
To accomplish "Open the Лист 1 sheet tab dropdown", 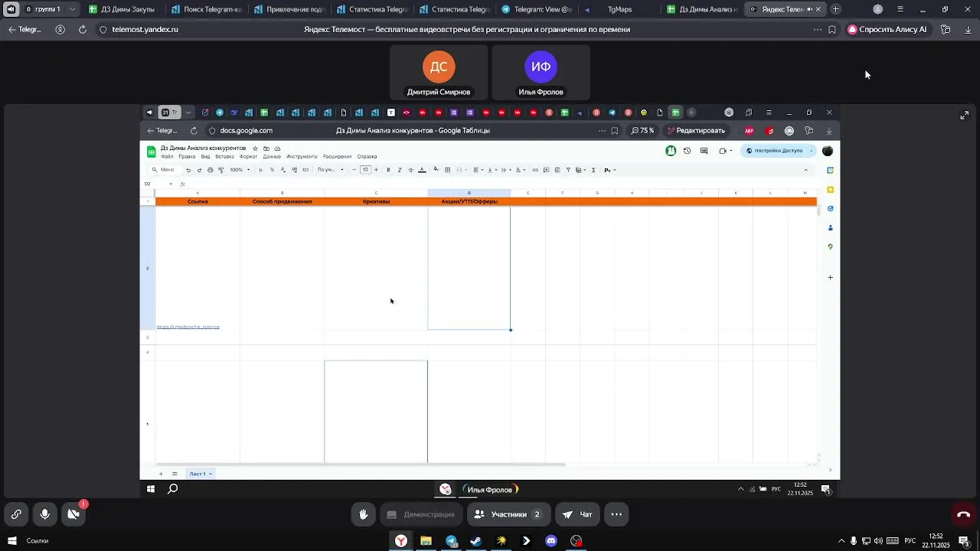I will pyautogui.click(x=211, y=474).
